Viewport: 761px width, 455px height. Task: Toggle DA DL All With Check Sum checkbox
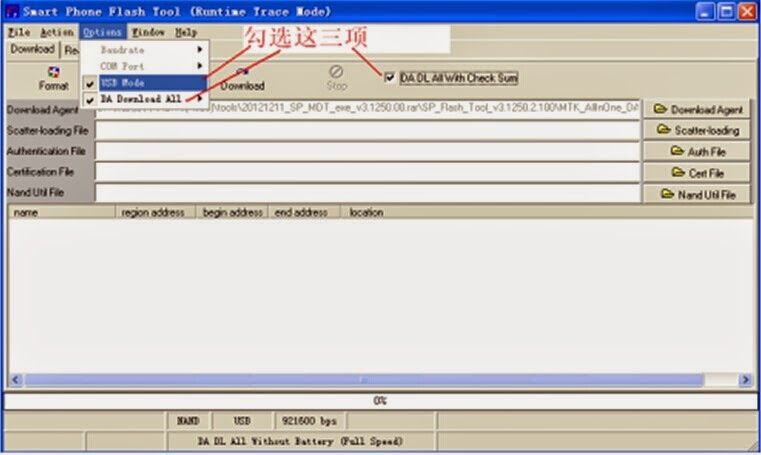coord(389,77)
